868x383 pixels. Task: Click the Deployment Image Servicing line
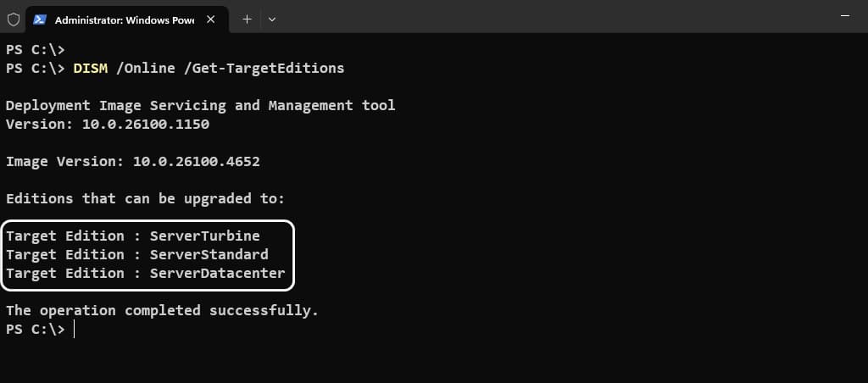coord(200,106)
